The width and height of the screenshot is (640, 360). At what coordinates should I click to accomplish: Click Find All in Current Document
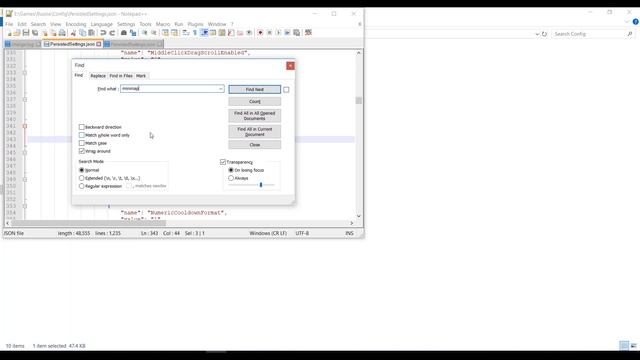tap(255, 131)
